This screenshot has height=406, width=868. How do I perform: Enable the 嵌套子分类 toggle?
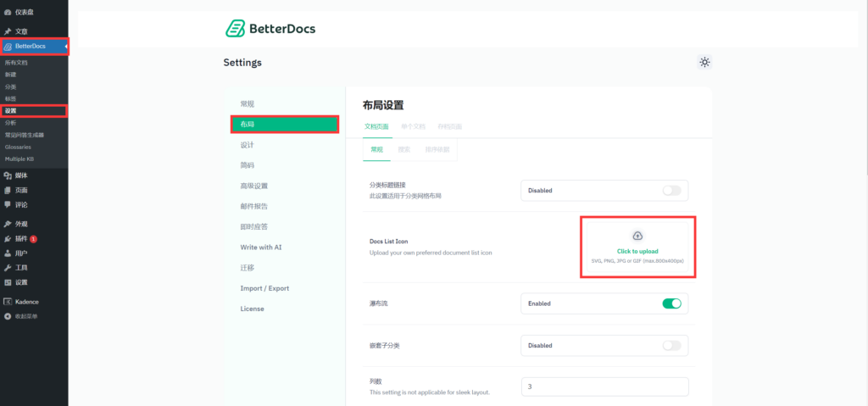[x=671, y=346]
